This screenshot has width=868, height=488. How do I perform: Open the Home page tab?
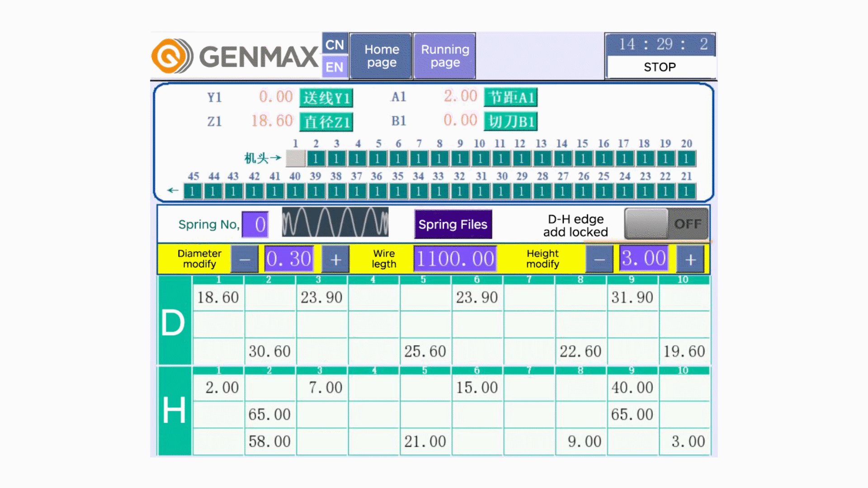(381, 56)
